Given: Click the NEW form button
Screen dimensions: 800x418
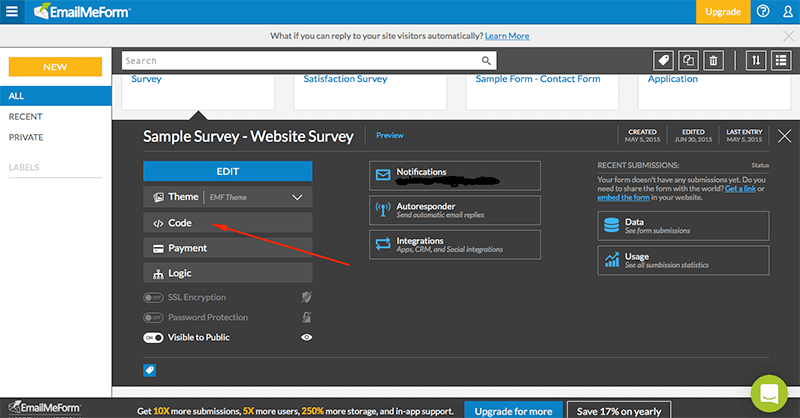Looking at the screenshot, I should click(55, 67).
